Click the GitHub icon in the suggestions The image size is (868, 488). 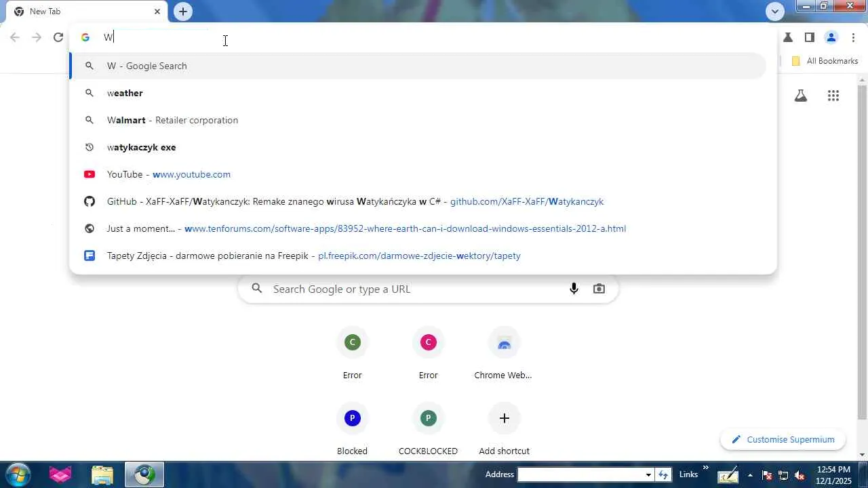pyautogui.click(x=89, y=201)
